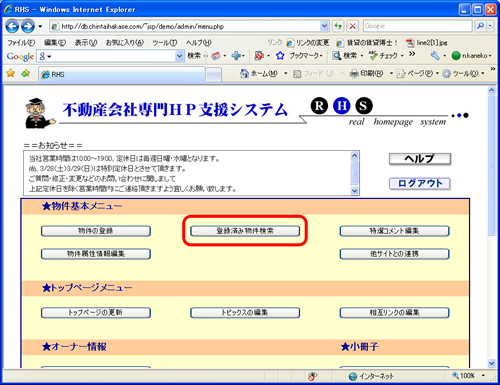Click the browser Back arrow button
This screenshot has height=385, width=500.
point(12,26)
